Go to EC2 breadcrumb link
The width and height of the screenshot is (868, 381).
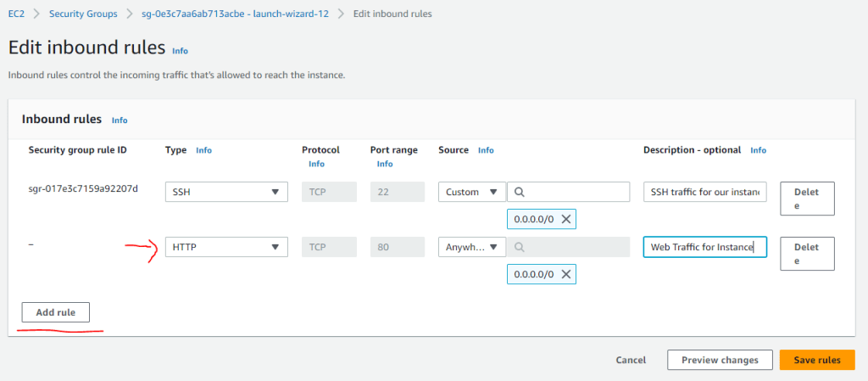coord(16,14)
